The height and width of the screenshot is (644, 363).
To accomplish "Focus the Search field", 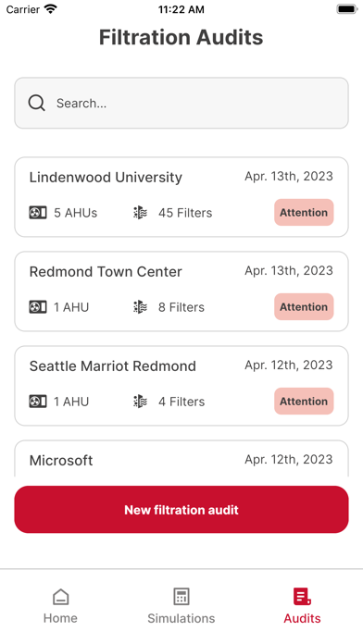I will pos(181,103).
